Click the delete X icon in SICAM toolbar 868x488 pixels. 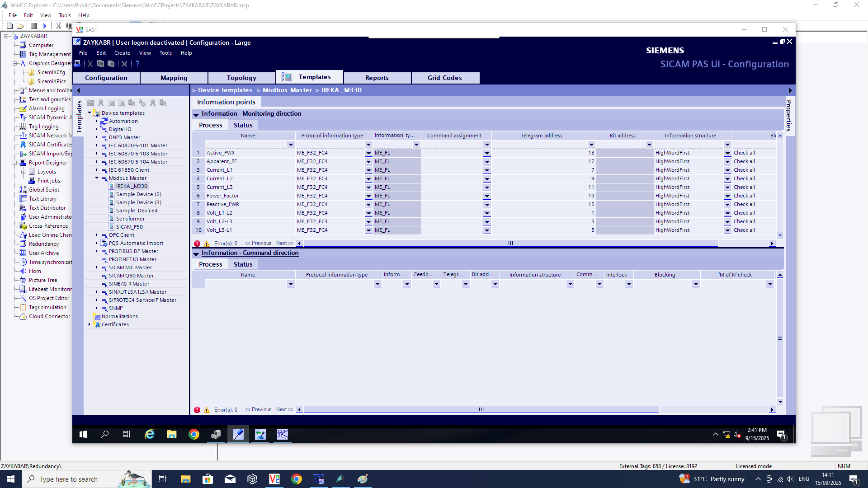tap(124, 64)
